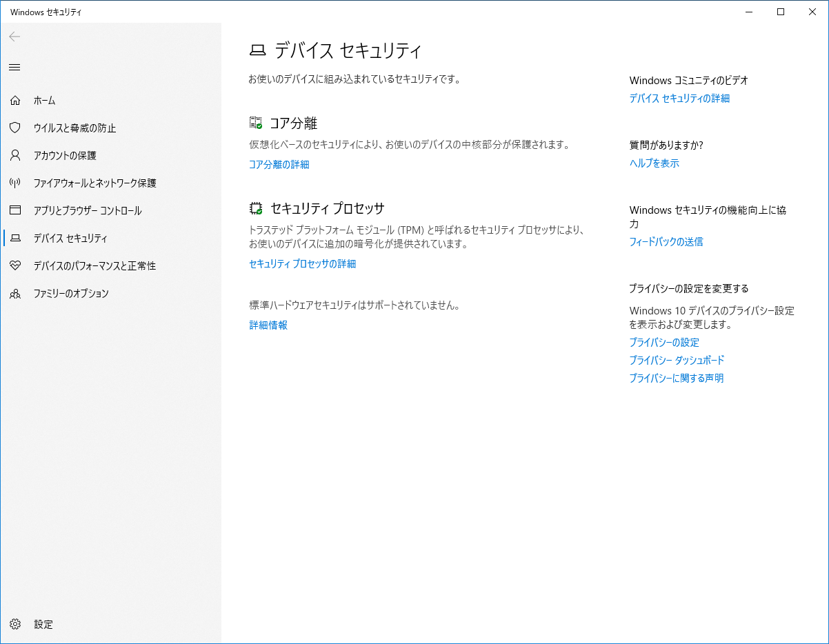Open ファミリーのオプション page
829x644 pixels.
pyautogui.click(x=72, y=294)
